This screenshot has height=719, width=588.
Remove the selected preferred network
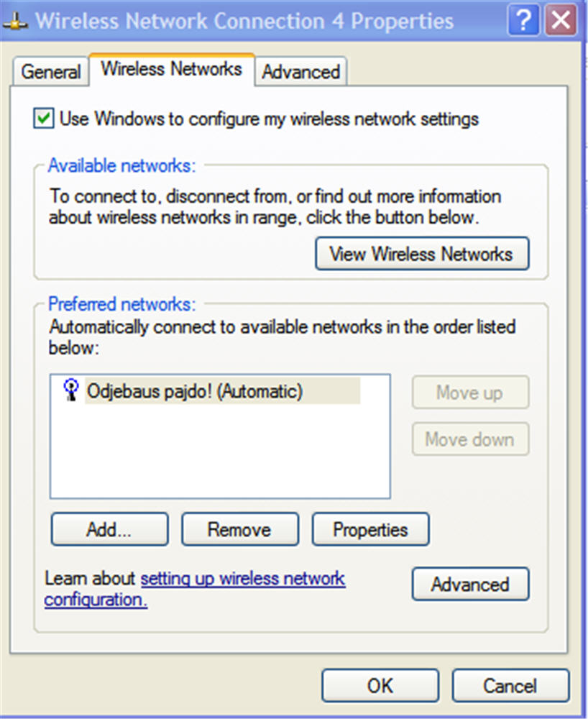pyautogui.click(x=239, y=530)
